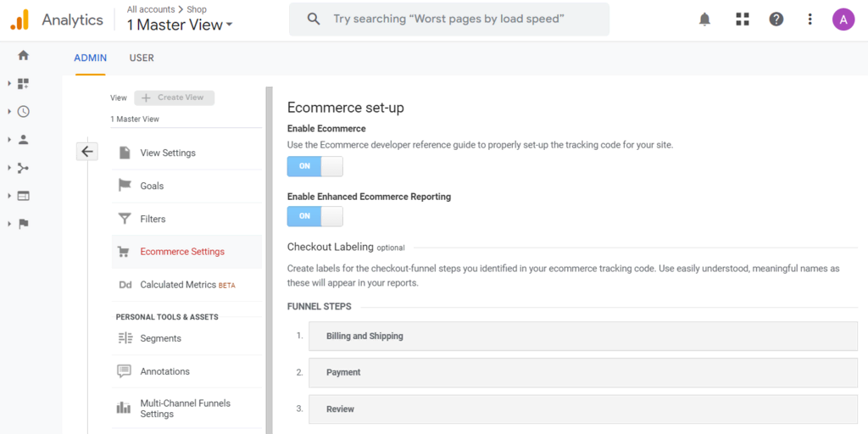Screen dimensions: 868x434
Task: Expand the Audience person reports section
Action: pyautogui.click(x=23, y=139)
